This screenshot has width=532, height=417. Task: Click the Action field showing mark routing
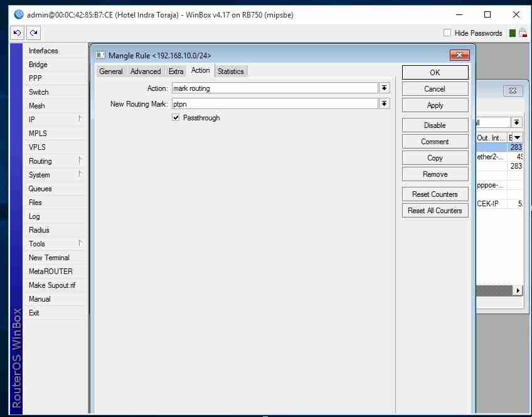point(275,88)
